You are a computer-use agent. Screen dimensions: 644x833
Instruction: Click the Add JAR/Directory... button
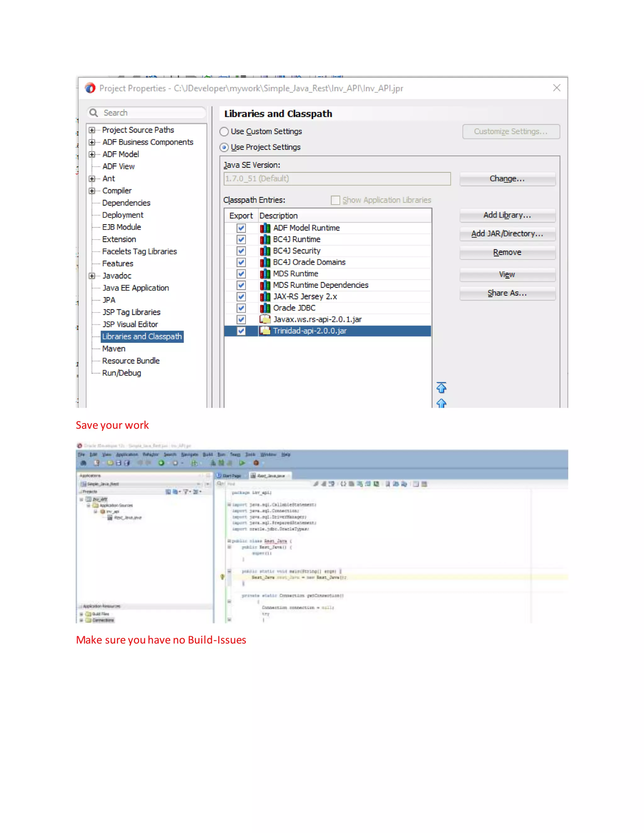pos(507,234)
